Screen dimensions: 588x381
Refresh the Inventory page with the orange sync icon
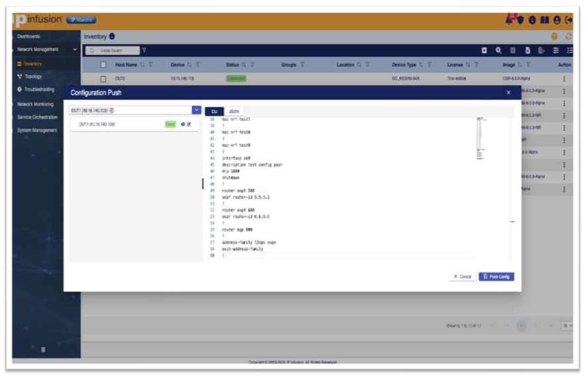pos(569,36)
